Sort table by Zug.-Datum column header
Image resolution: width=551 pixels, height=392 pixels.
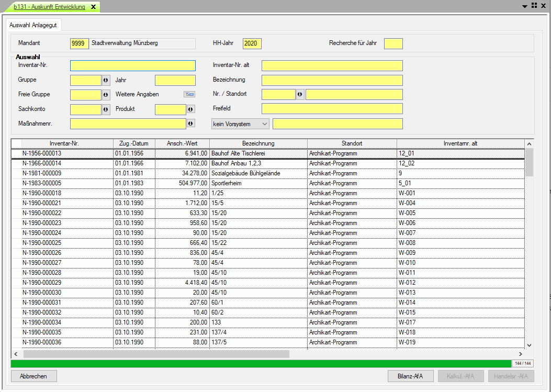[134, 143]
